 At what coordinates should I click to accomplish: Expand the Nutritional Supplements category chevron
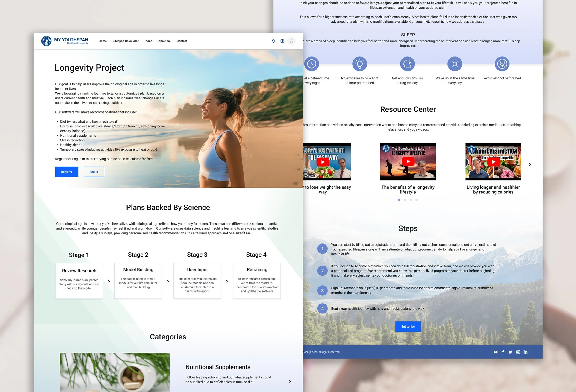click(290, 382)
